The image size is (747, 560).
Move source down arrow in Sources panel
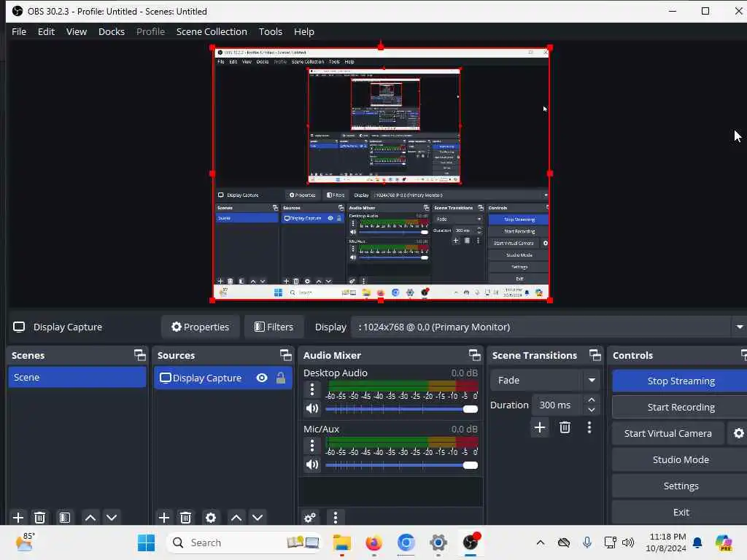[258, 518]
